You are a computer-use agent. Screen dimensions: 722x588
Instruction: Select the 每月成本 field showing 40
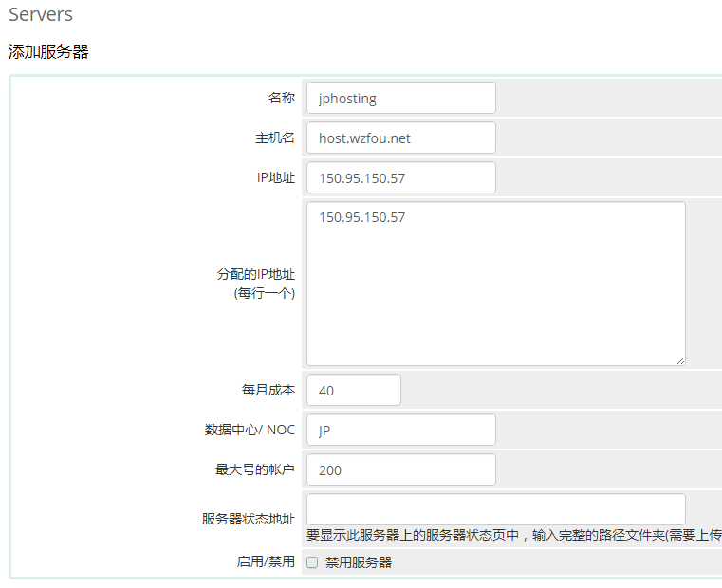[x=353, y=390]
